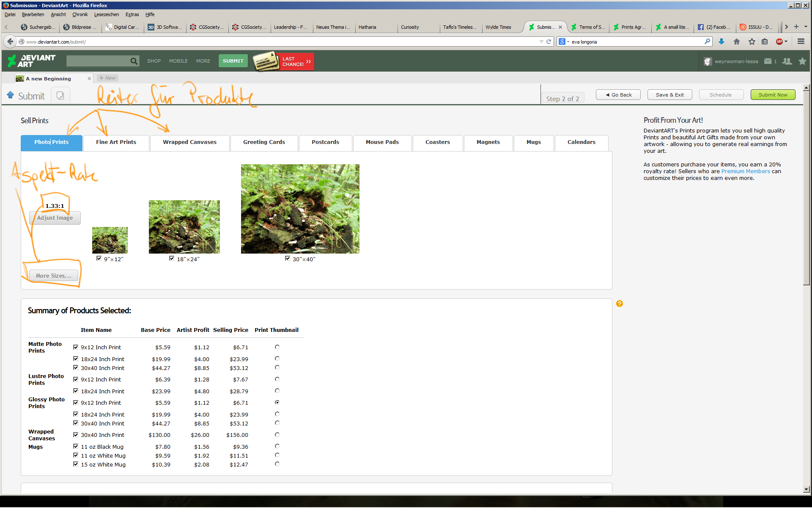The width and height of the screenshot is (812, 508).
Task: Expand the URL bar history dropdown
Action: pos(541,41)
